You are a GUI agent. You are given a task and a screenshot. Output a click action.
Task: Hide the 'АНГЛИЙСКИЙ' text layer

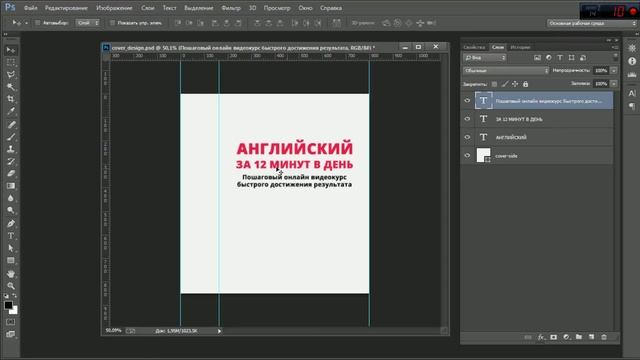point(467,137)
